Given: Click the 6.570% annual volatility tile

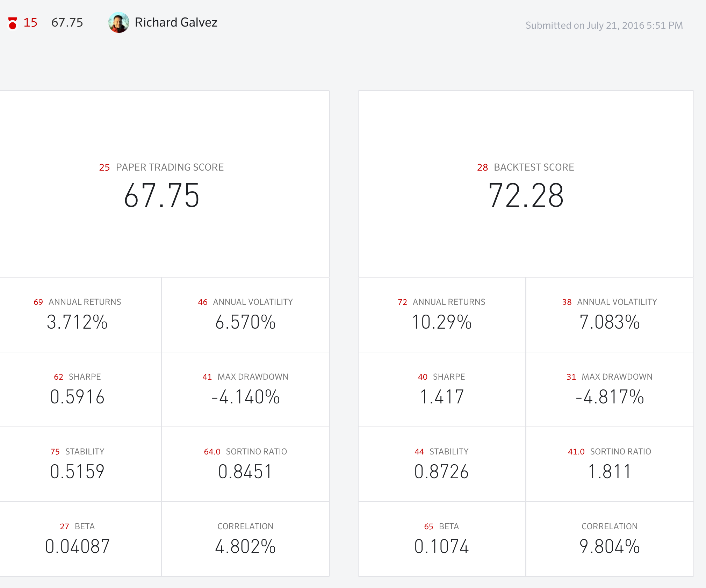Looking at the screenshot, I should 245,315.
